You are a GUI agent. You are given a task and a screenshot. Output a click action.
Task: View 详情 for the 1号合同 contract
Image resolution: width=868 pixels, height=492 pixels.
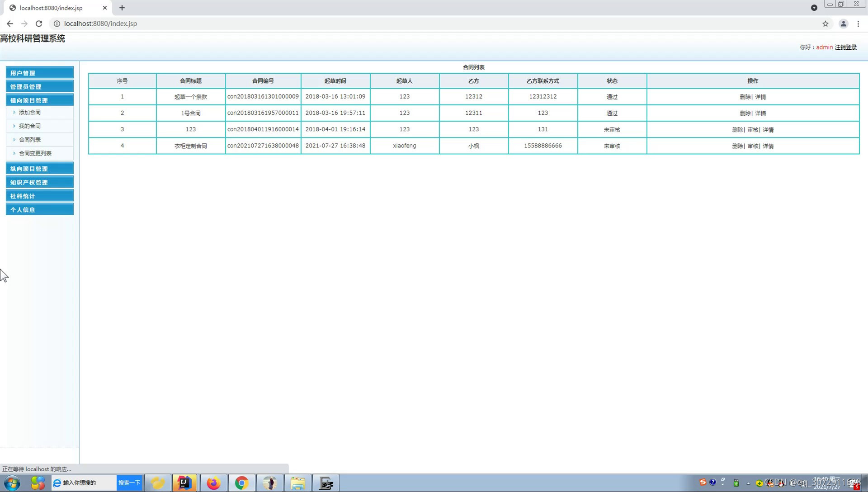(x=760, y=113)
